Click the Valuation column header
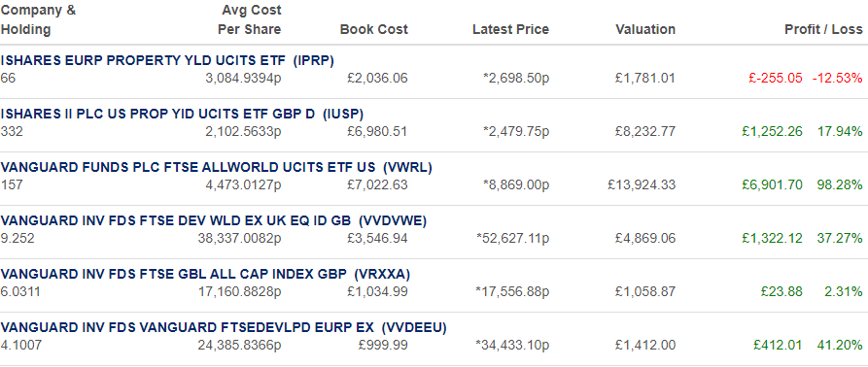 point(645,29)
